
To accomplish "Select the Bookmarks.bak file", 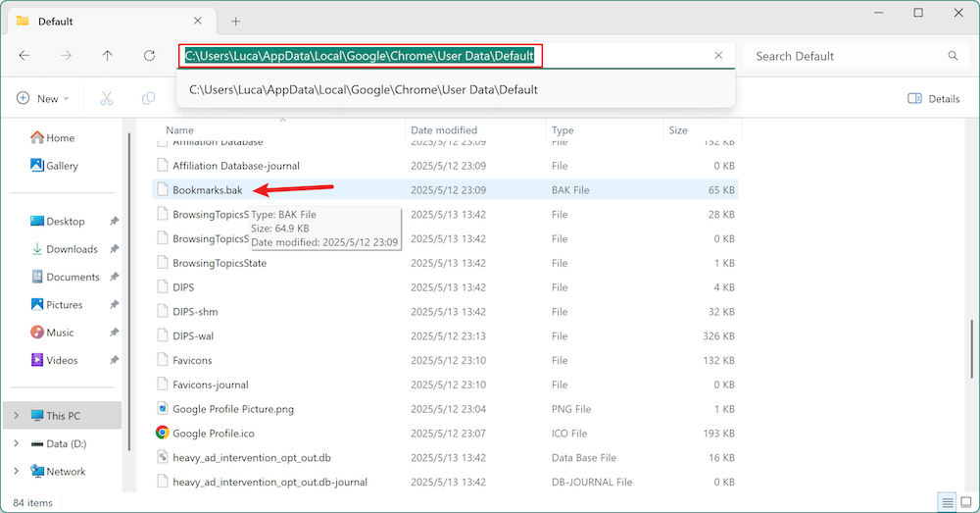I will click(x=445, y=189).
